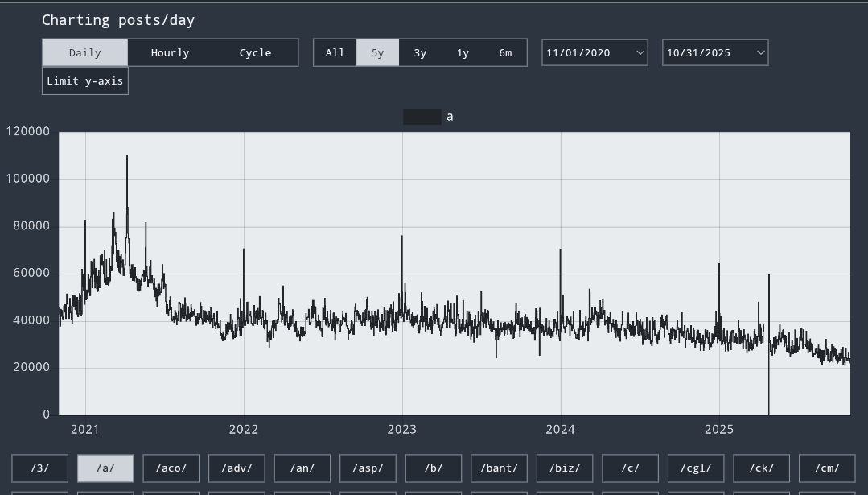Click the 'Charting posts/day' heading

click(x=118, y=20)
